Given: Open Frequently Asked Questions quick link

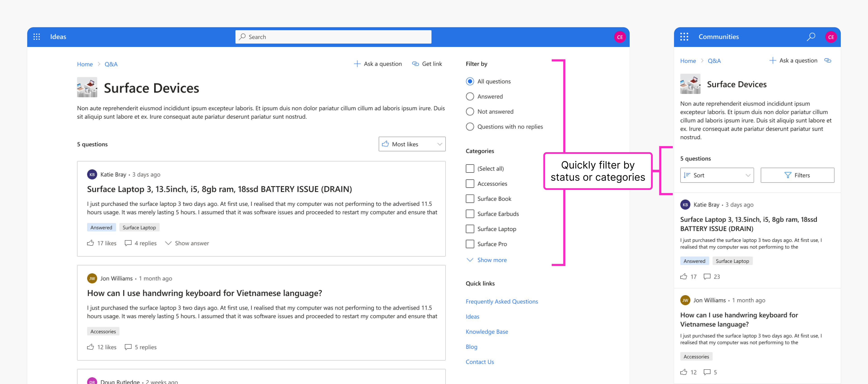Looking at the screenshot, I should click(502, 302).
